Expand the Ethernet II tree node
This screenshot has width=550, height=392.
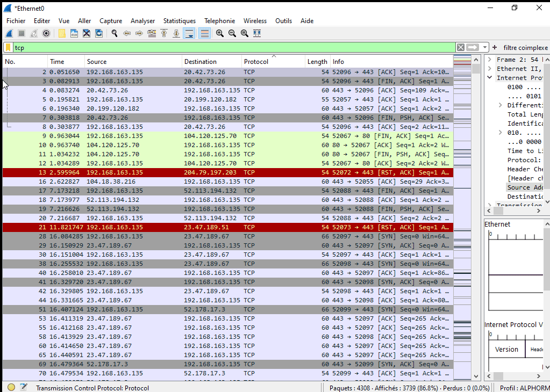point(490,69)
